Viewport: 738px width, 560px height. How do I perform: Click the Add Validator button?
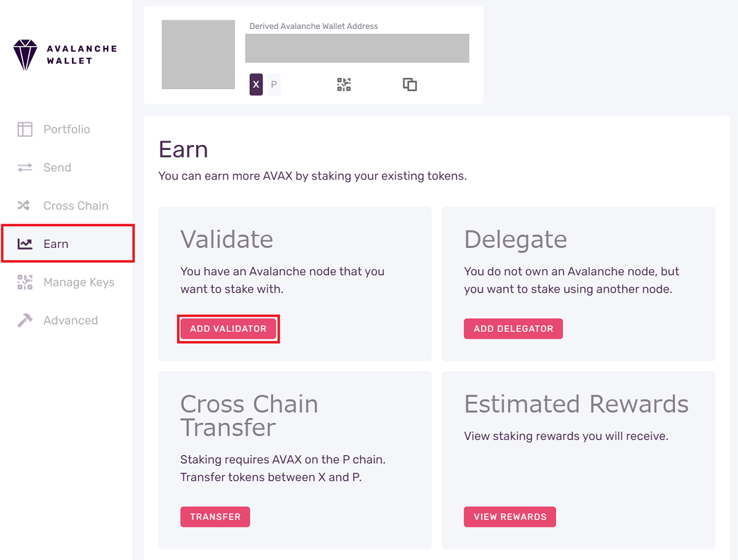coord(228,329)
